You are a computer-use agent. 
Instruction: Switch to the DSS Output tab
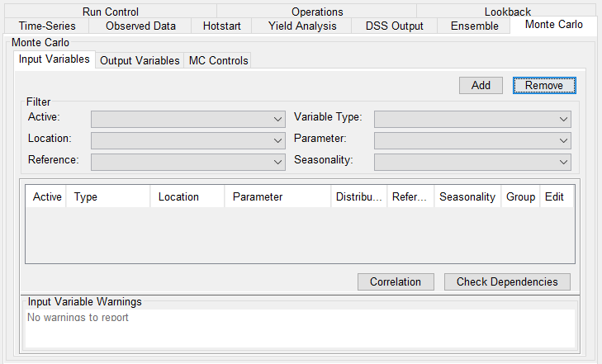394,26
